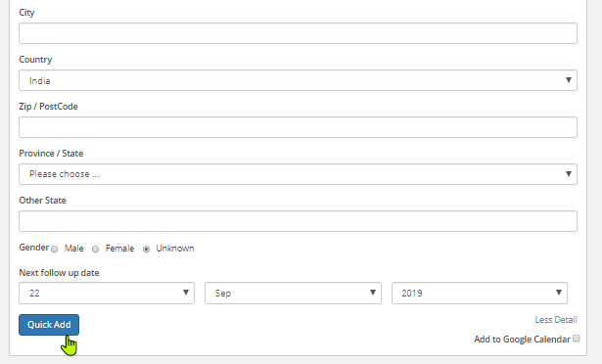
Task: Enable Add to Google Calendar checkbox
Action: pyautogui.click(x=577, y=339)
